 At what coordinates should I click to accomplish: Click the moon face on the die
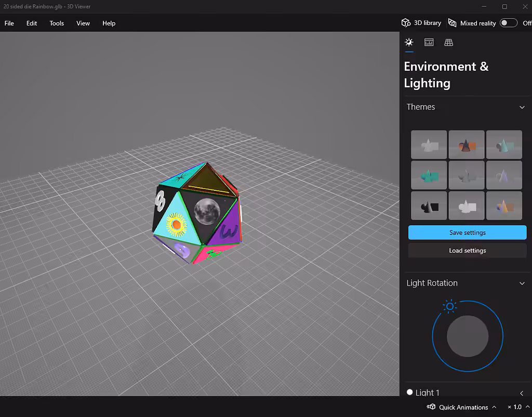(x=207, y=212)
